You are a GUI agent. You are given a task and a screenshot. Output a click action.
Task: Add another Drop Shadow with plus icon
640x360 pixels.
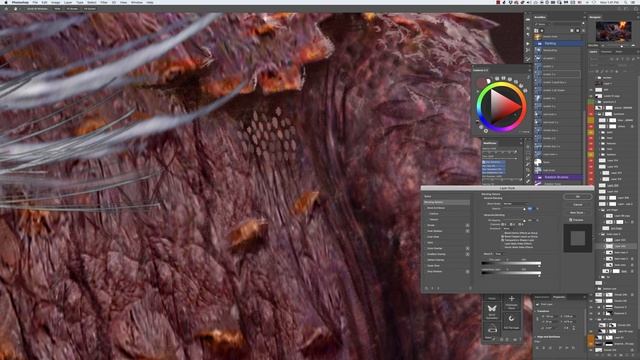point(467,271)
